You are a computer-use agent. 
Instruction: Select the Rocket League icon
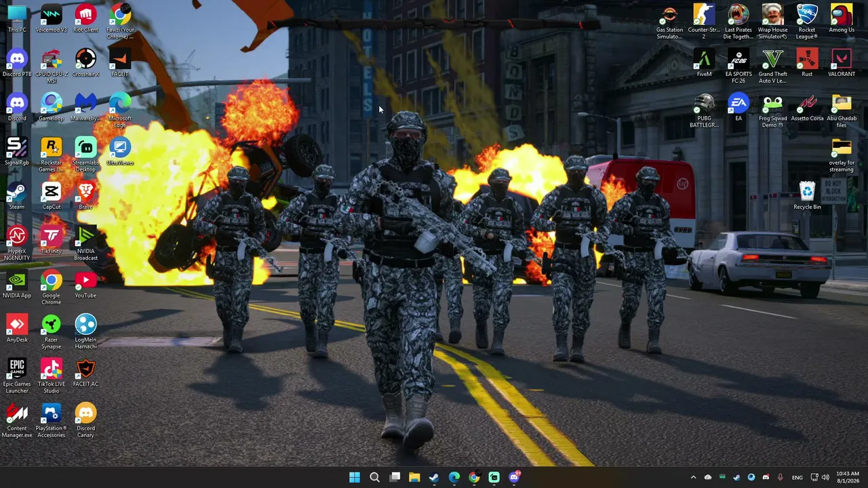click(807, 22)
